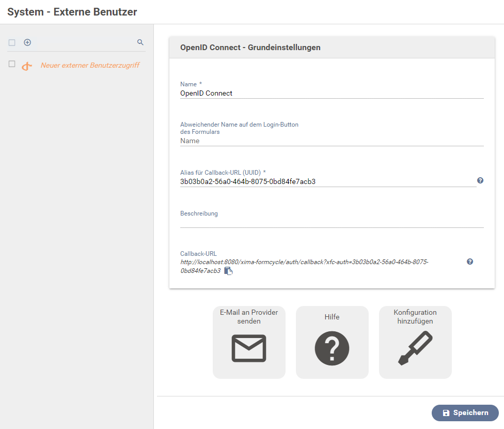
Task: Click into the Name field with OpenID Connect
Action: 332,94
